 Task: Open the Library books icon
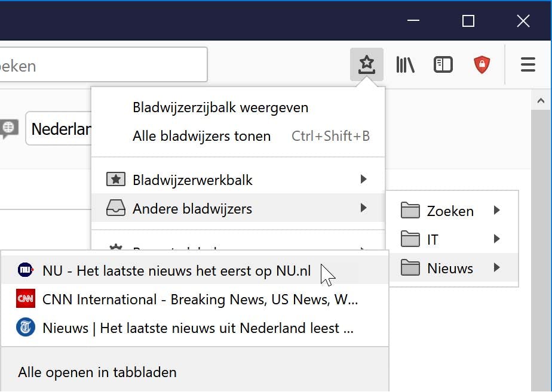coord(405,64)
